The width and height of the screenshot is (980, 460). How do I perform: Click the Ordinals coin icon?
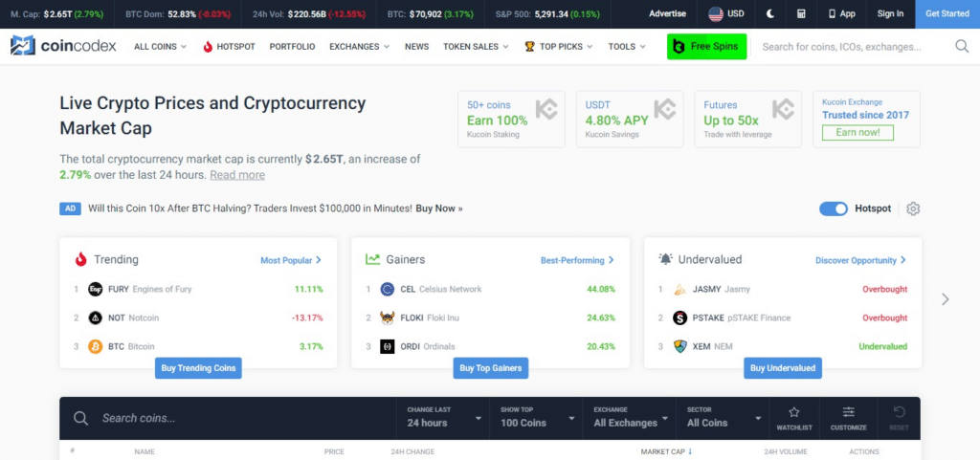pos(388,346)
